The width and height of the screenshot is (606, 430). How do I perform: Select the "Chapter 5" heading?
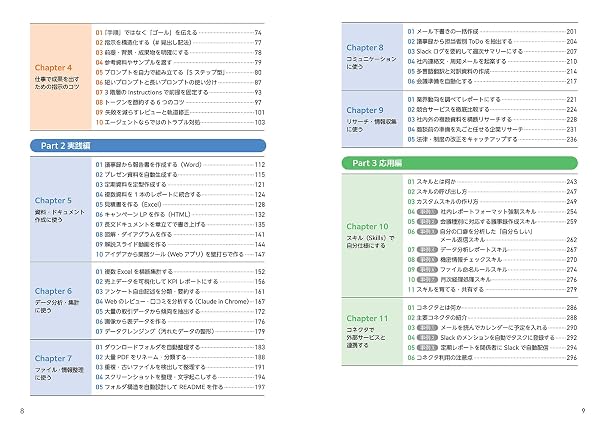[53, 201]
